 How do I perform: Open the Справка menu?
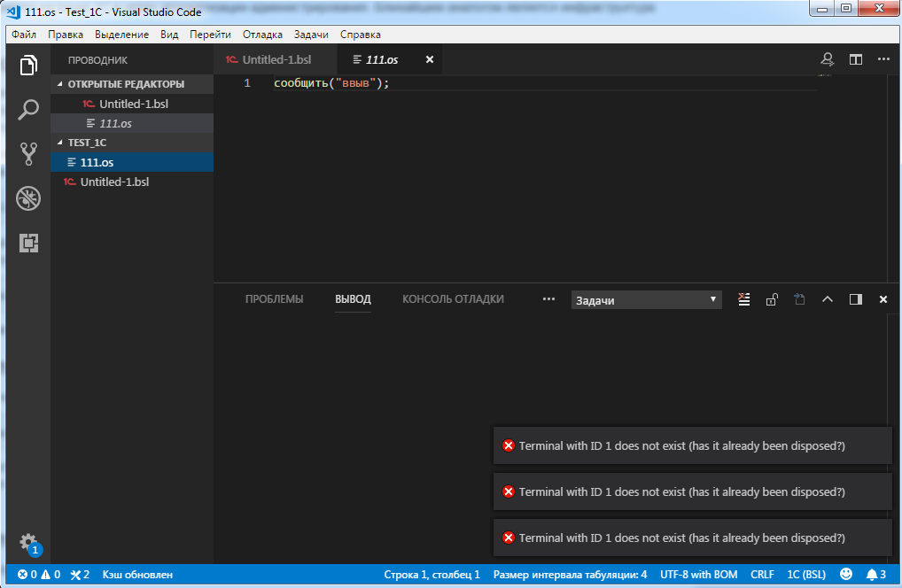coord(360,35)
